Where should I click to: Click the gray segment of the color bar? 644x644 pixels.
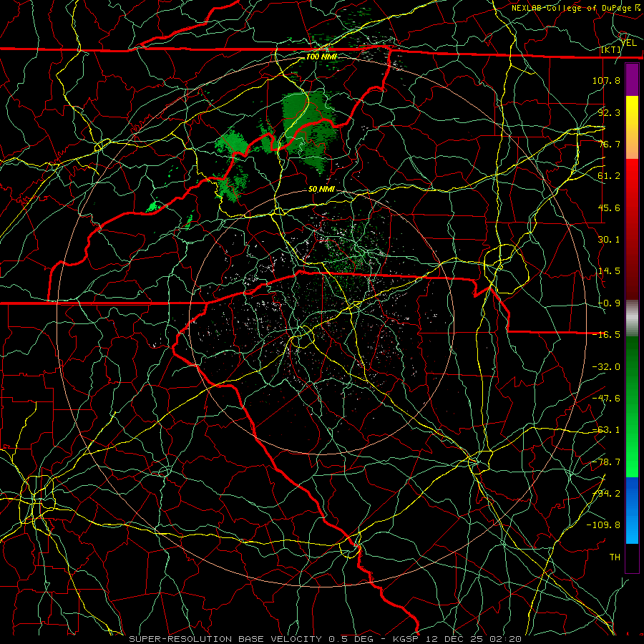(x=632, y=318)
